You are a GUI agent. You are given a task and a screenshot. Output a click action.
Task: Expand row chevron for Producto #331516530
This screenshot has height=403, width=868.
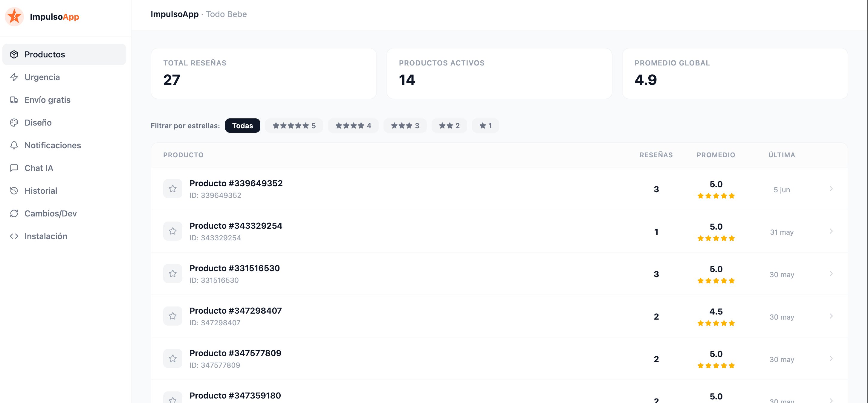tap(831, 274)
